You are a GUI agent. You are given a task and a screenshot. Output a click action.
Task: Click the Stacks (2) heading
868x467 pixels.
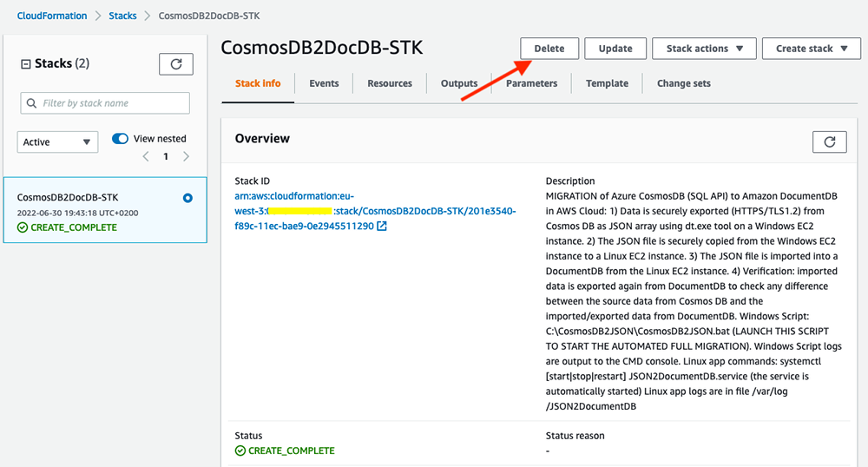[62, 63]
